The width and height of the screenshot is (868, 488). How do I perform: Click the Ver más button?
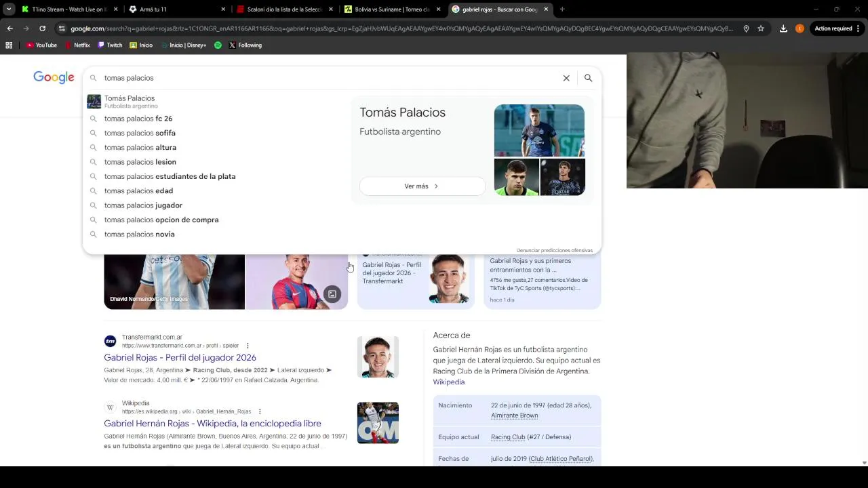point(422,186)
